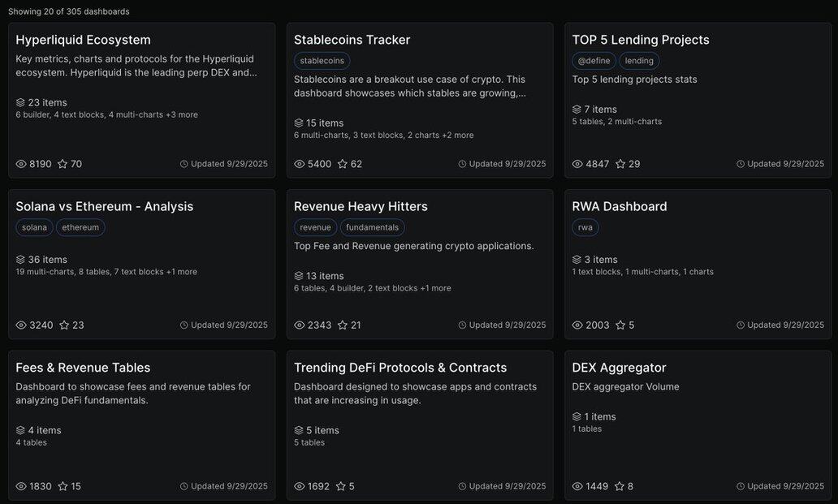Select the stablecoins tag
This screenshot has width=838, height=504.
coord(322,61)
